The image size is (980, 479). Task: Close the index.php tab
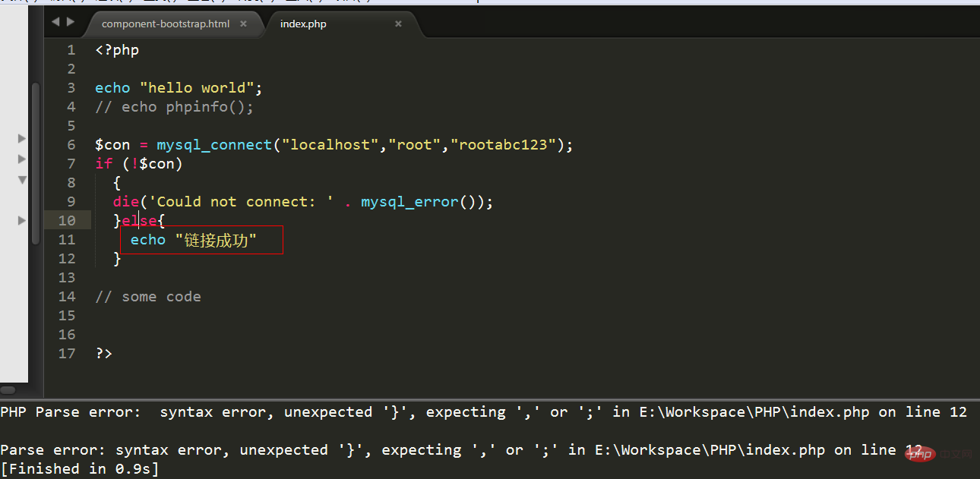click(x=398, y=24)
